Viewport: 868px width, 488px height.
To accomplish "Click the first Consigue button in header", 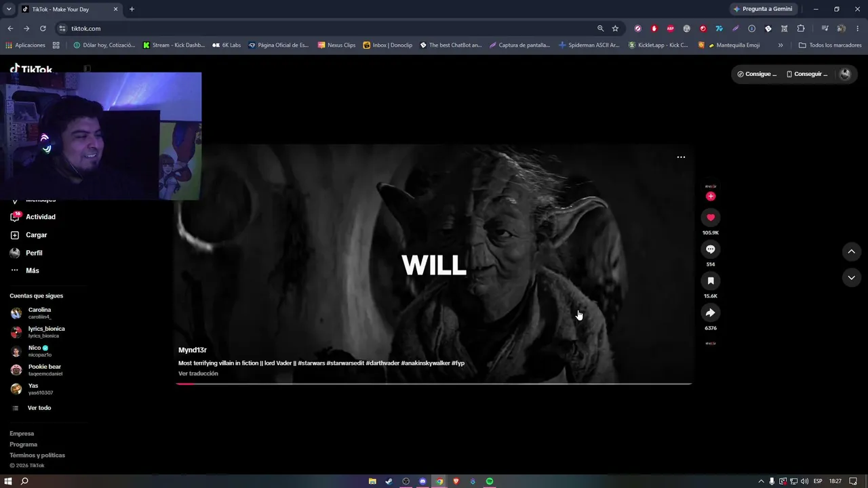I will click(757, 74).
